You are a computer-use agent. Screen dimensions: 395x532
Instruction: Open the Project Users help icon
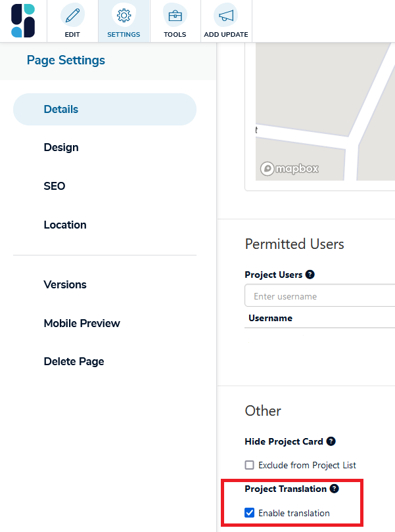click(310, 274)
